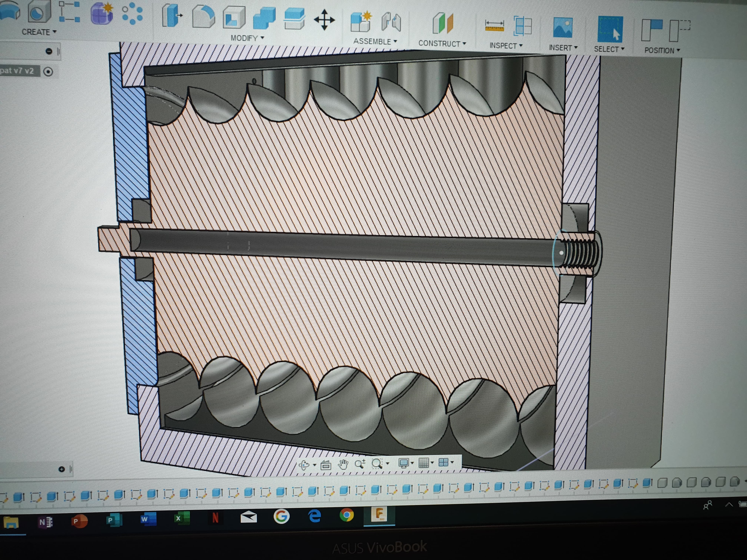Open the ASSEMBLE dropdown menu
Screen dimensions: 747x560
coord(375,41)
